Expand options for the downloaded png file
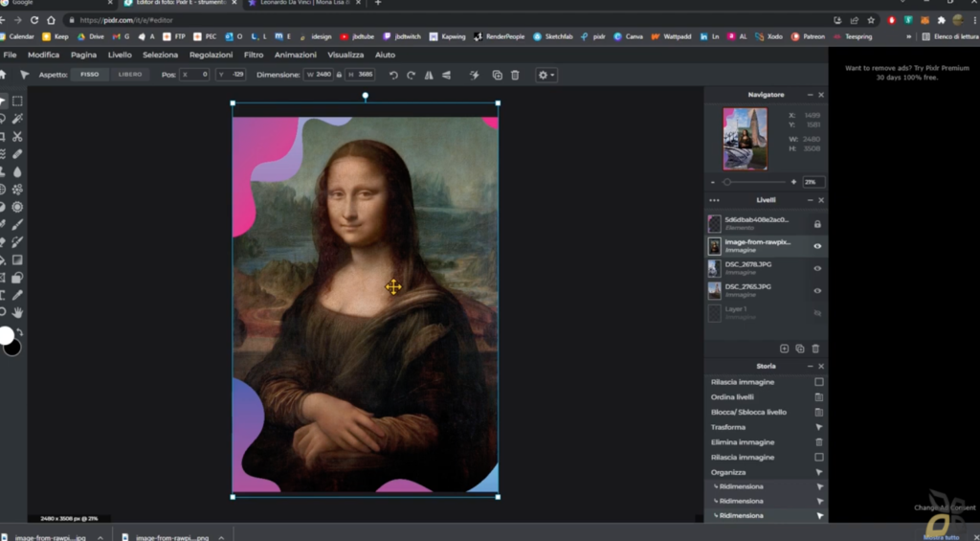 (x=221, y=537)
